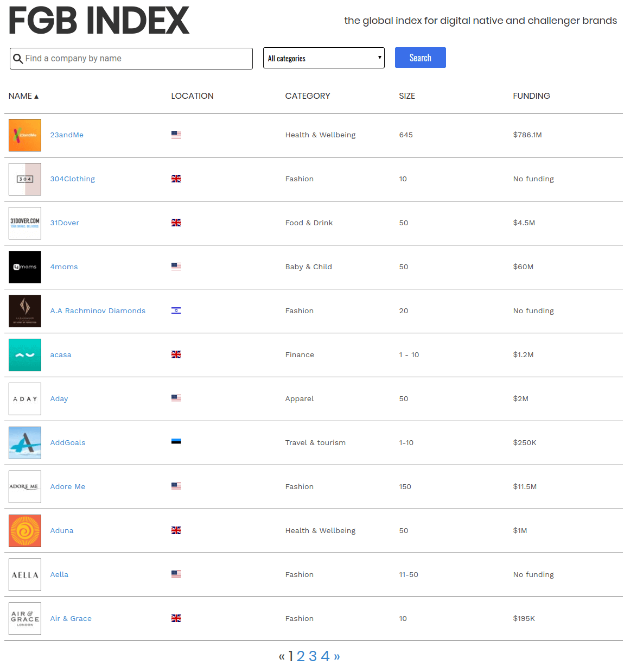Go to page 1 in pagination
624x672 pixels.
point(291,656)
